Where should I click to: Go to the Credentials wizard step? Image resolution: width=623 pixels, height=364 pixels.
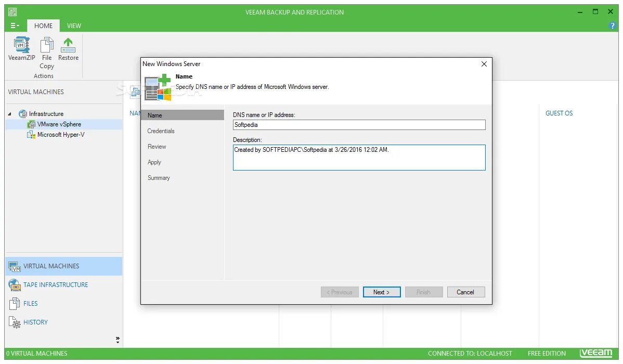[161, 131]
